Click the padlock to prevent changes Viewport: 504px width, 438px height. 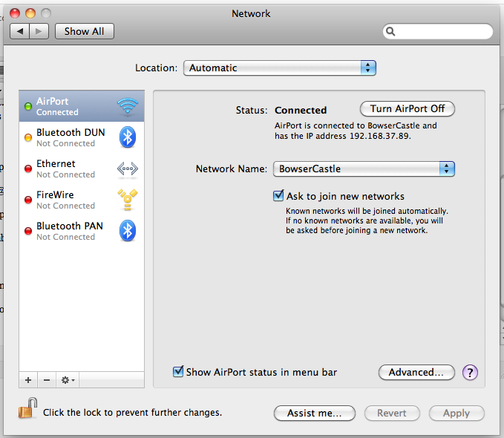tap(27, 408)
